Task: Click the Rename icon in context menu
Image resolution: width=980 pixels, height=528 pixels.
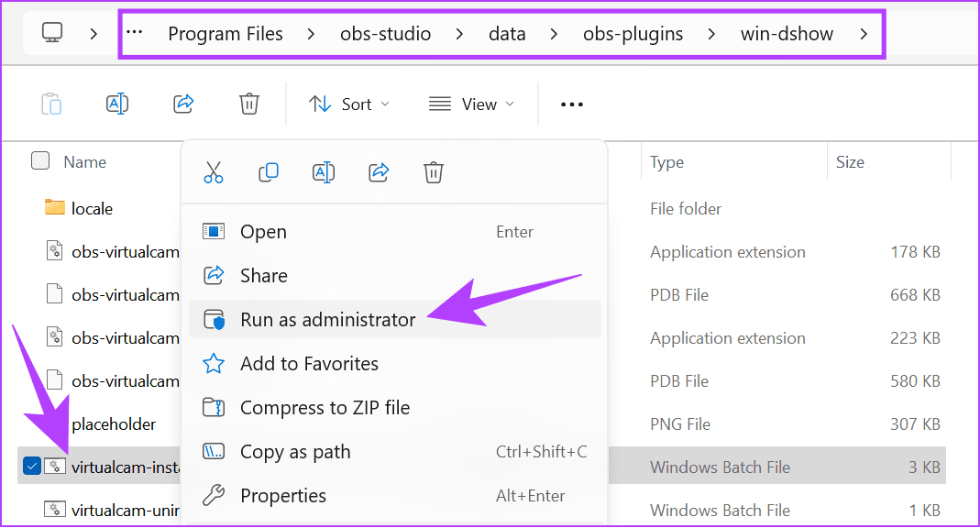Action: click(x=324, y=171)
